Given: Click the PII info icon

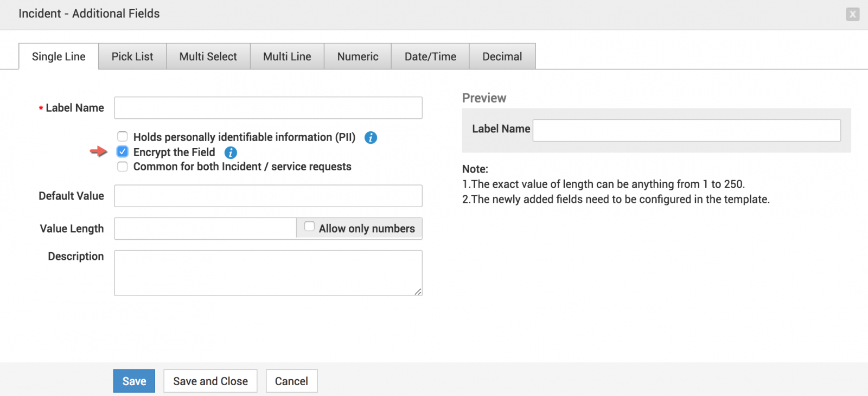Looking at the screenshot, I should pyautogui.click(x=371, y=138).
